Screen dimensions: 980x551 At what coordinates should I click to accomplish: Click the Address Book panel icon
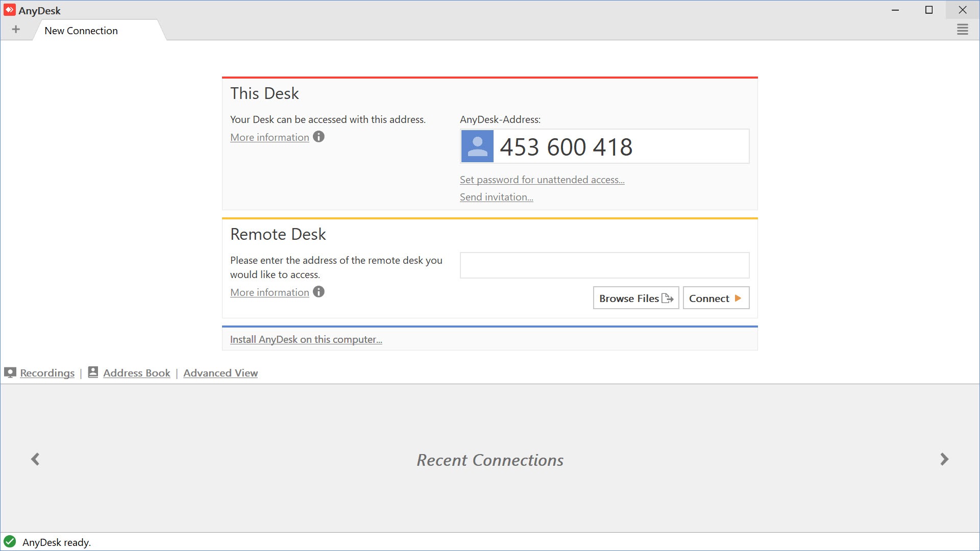[x=93, y=373]
